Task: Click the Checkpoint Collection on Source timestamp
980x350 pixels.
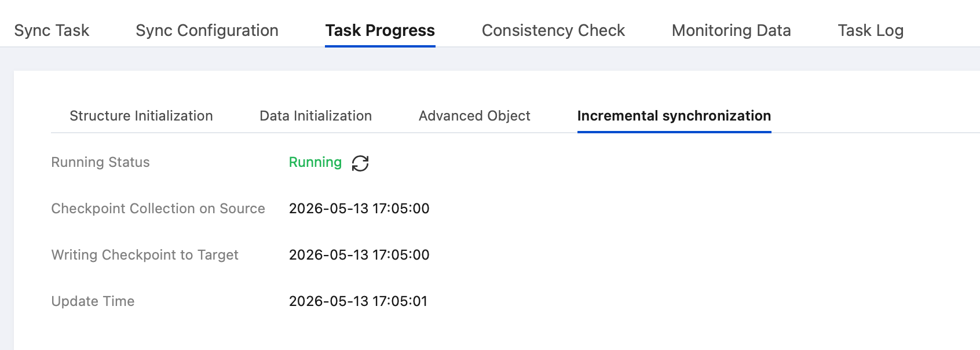Action: click(359, 209)
